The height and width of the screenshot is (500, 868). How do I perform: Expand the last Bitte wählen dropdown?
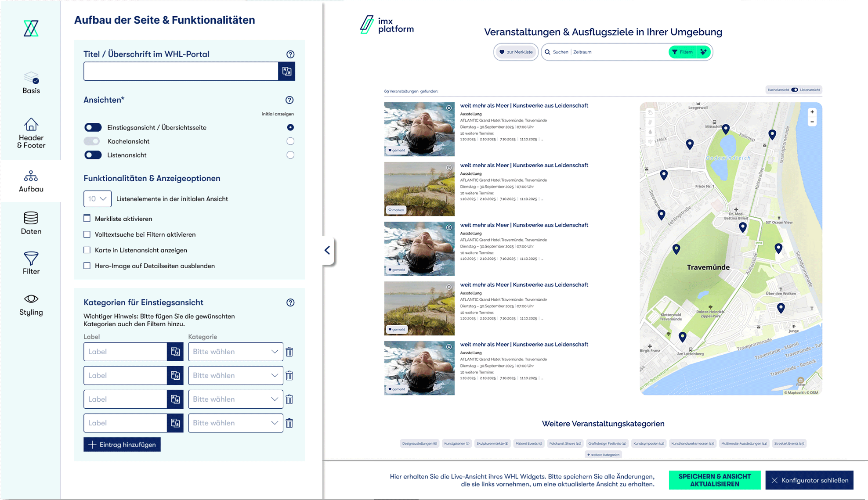[235, 423]
